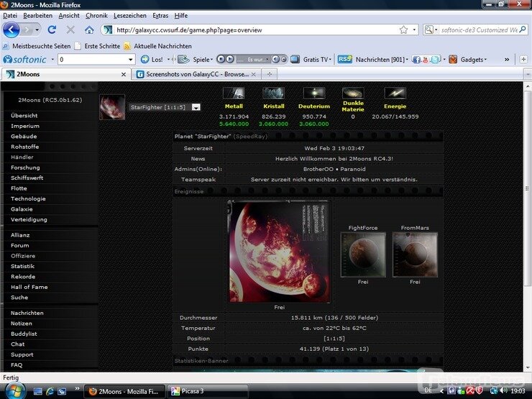This screenshot has height=399, width=532.
Task: Bookmark this page with the star icon
Action: pos(403,30)
